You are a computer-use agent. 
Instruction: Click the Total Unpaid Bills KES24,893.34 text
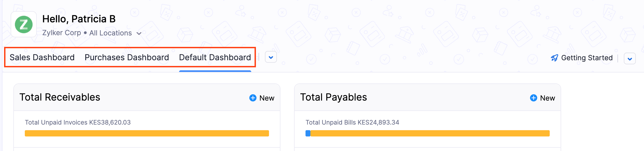pos(352,122)
